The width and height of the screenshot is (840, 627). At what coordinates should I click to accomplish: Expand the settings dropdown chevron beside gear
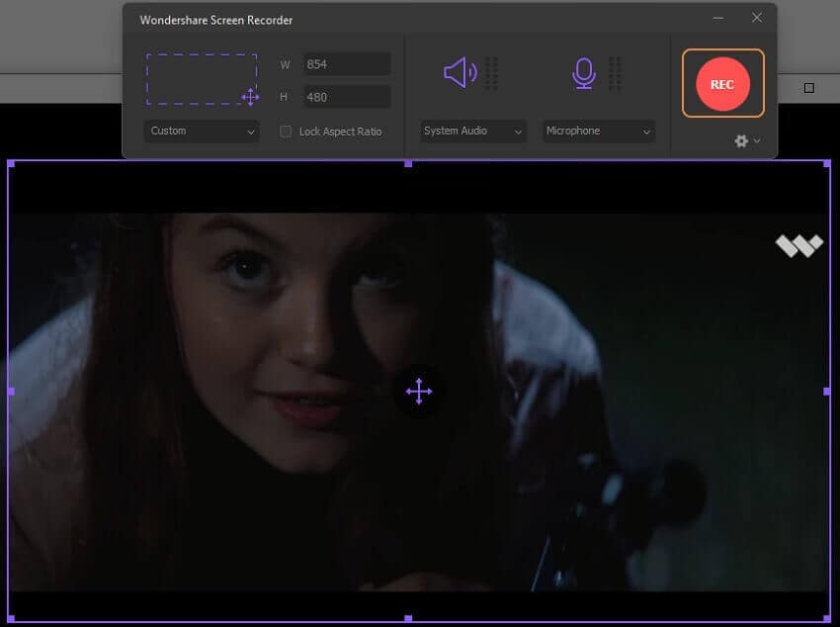(757, 141)
